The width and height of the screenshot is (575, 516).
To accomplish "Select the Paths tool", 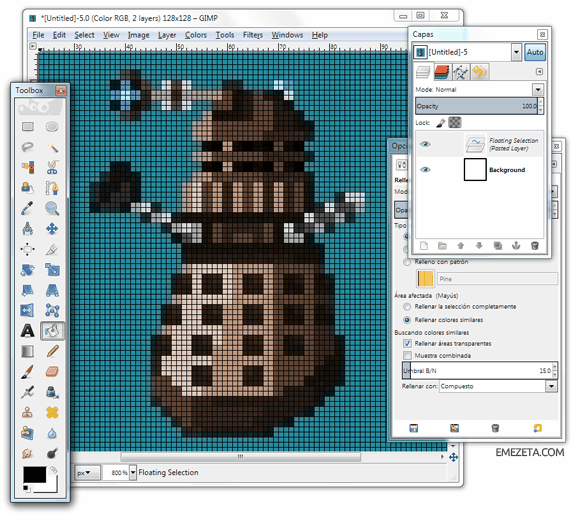I will coord(52,188).
